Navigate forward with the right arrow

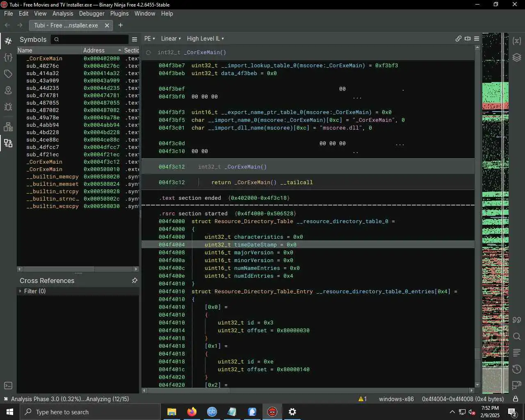point(20,25)
